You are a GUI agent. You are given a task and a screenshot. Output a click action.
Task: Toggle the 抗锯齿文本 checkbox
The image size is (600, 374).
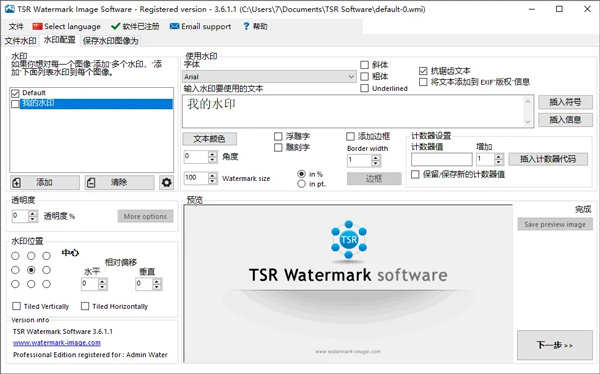click(423, 71)
